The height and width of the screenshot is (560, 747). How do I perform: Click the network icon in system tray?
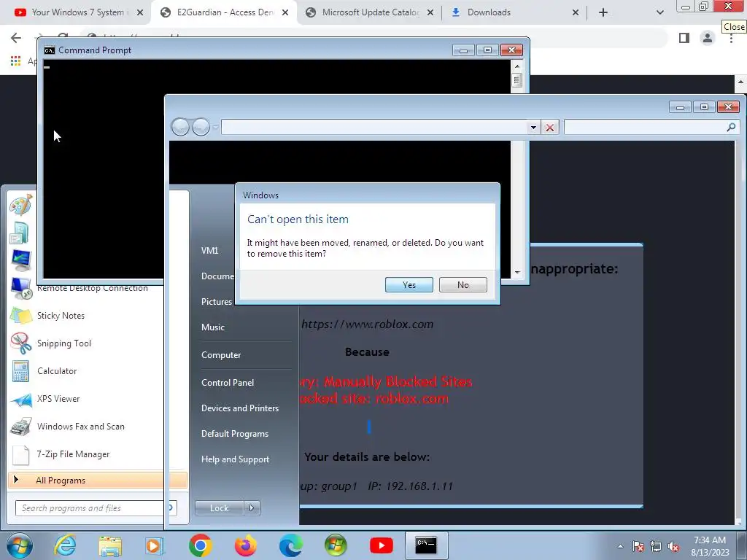656,546
